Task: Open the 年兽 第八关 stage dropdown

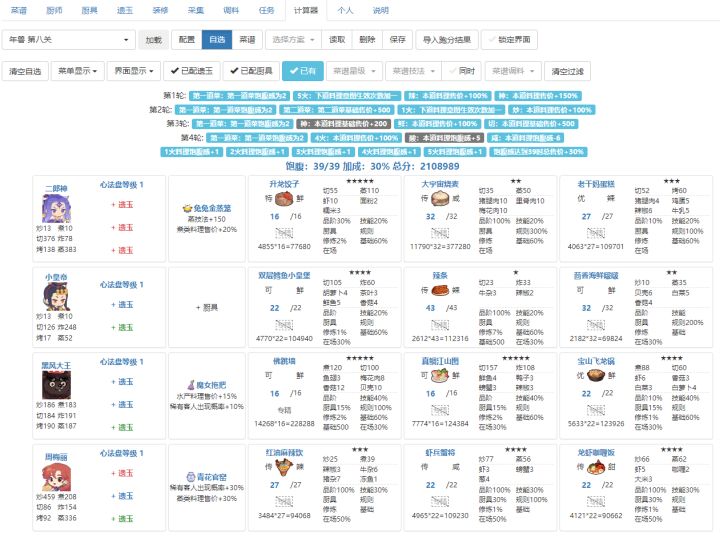Action: [x=68, y=40]
